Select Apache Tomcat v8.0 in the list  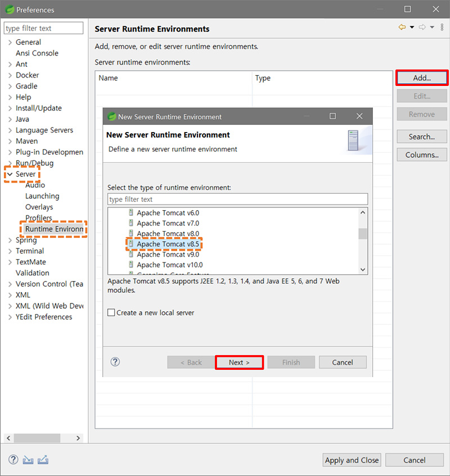pyautogui.click(x=168, y=233)
